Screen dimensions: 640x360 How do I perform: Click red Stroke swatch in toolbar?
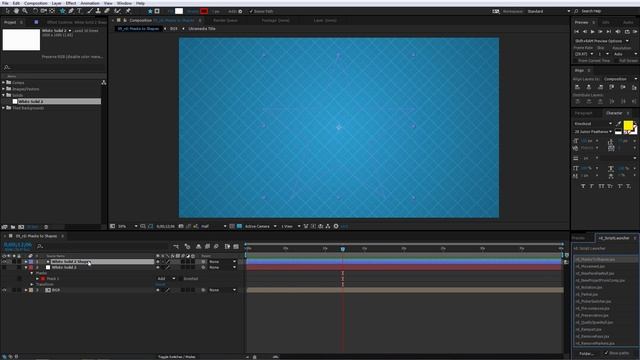[x=204, y=11]
